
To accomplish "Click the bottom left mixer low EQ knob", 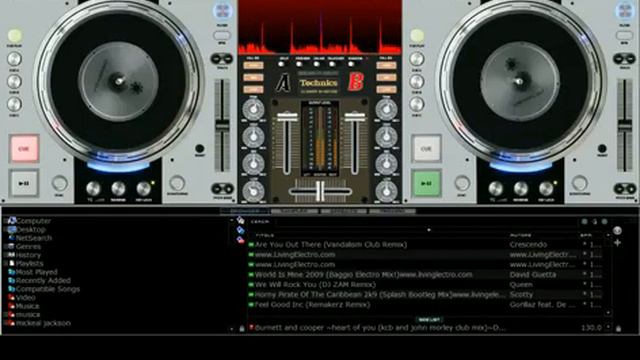I will tap(253, 191).
